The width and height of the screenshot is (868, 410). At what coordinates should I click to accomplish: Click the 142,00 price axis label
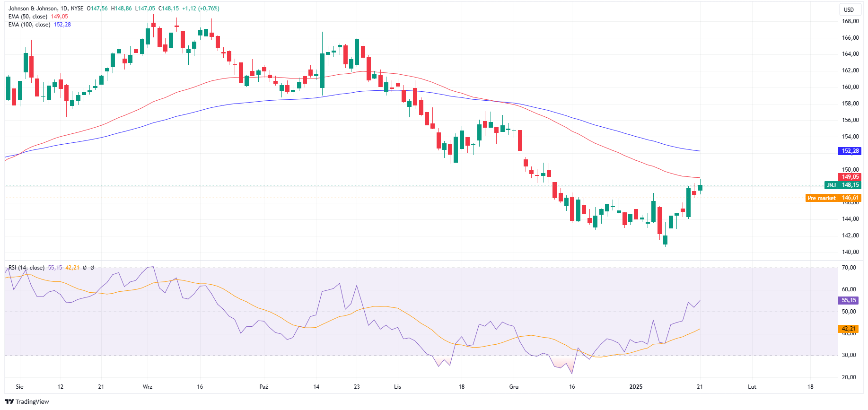pyautogui.click(x=850, y=236)
